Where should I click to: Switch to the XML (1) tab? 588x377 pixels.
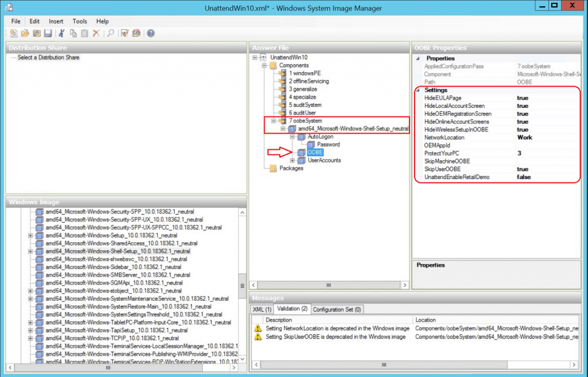tap(262, 309)
